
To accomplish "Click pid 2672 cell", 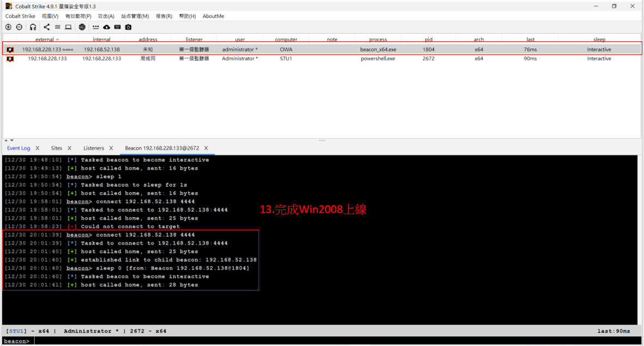I will pyautogui.click(x=428, y=59).
